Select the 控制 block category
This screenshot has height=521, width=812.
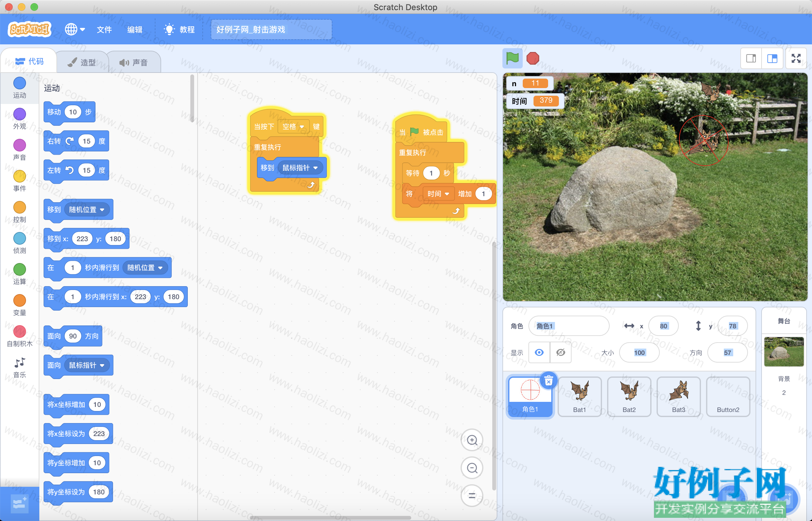point(19,212)
